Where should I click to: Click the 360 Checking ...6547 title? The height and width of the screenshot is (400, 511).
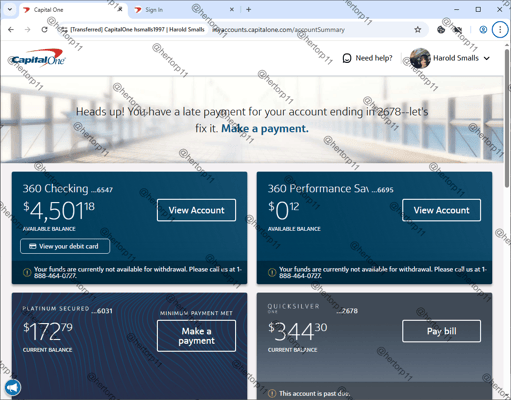(68, 189)
